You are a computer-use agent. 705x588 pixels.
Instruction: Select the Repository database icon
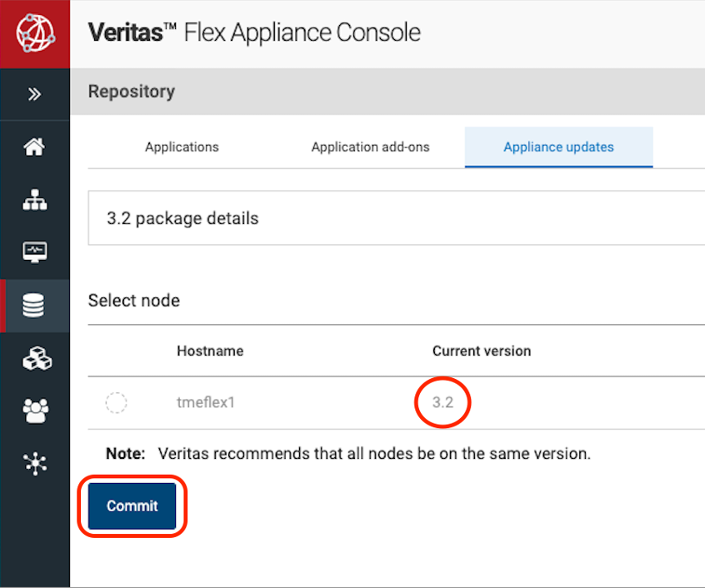34,306
